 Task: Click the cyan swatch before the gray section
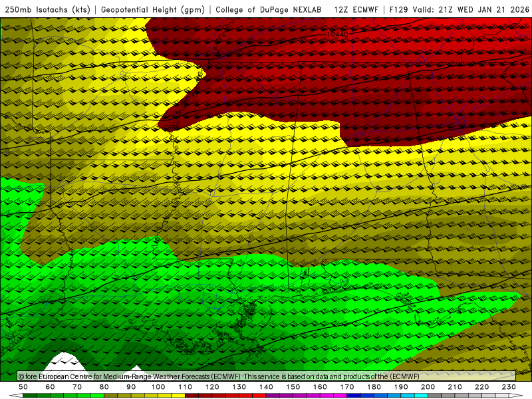click(421, 396)
